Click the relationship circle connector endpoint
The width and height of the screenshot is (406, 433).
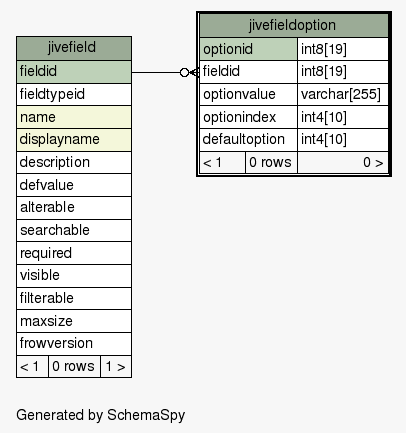(184, 72)
